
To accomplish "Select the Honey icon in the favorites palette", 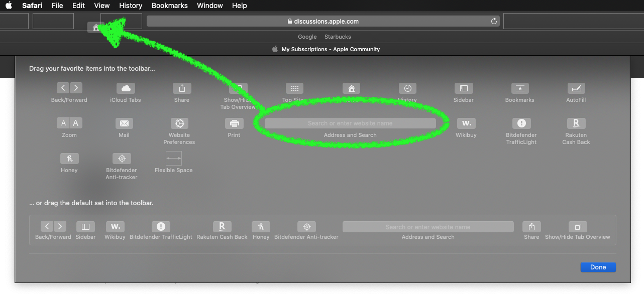I will (x=69, y=159).
